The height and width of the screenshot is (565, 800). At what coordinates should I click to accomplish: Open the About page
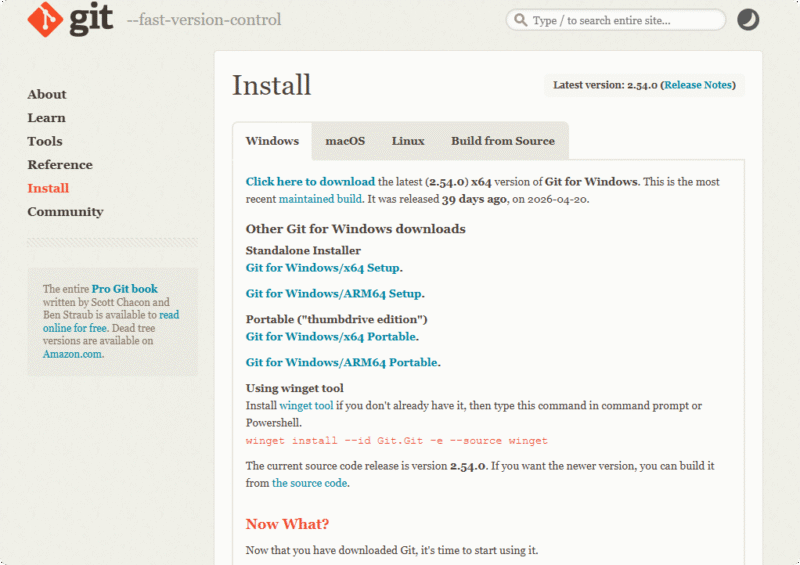47,94
